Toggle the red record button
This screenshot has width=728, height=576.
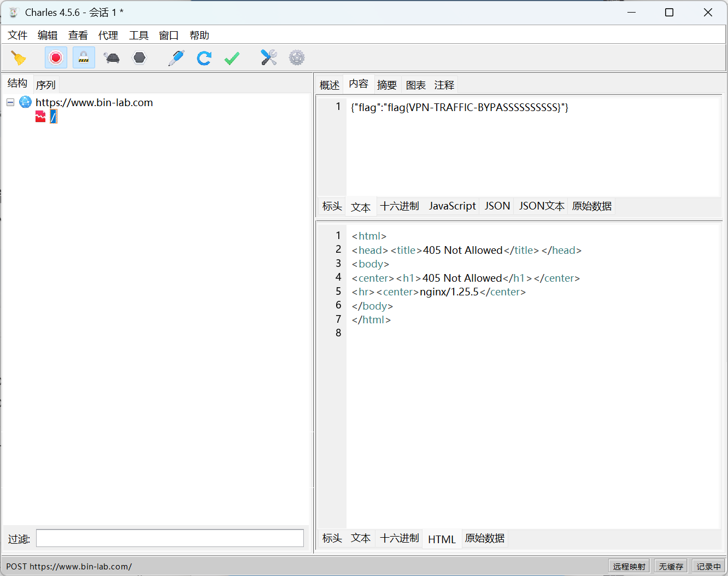coord(56,58)
